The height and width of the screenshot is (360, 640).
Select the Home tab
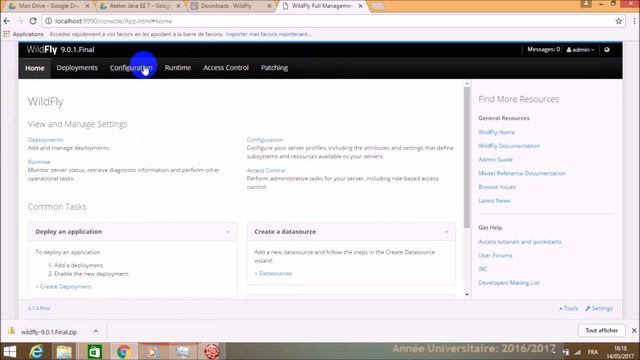coord(35,68)
